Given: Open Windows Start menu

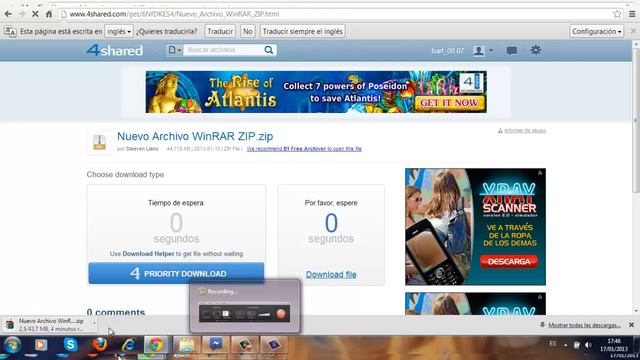Looking at the screenshot, I should pyautogui.click(x=12, y=345).
